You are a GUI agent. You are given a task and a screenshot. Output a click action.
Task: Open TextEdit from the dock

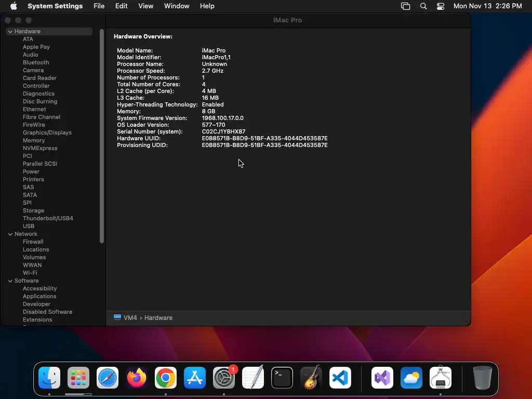point(253,378)
